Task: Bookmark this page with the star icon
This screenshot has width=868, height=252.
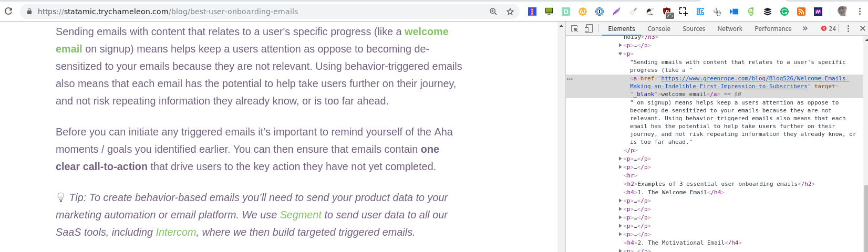Action: point(510,11)
